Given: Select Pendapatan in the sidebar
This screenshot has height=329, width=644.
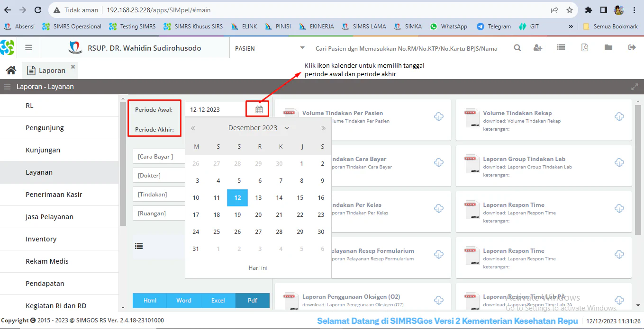Looking at the screenshot, I should click(x=59, y=284).
